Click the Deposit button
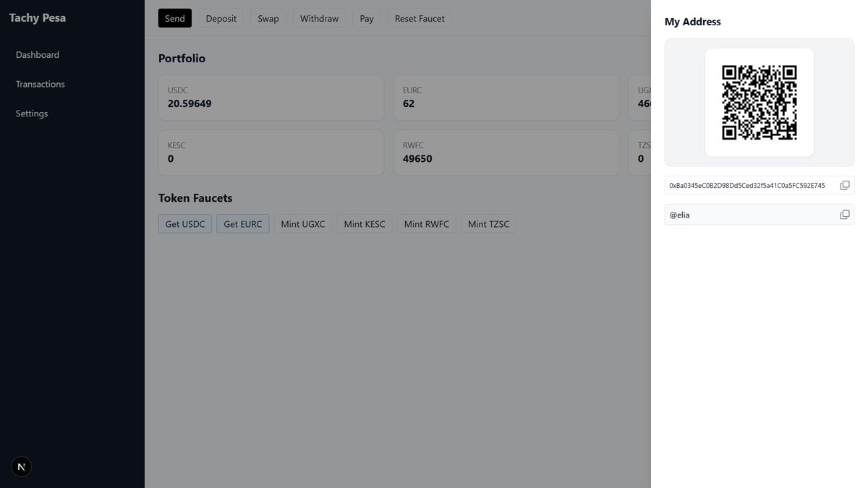The image size is (868, 488). (221, 19)
